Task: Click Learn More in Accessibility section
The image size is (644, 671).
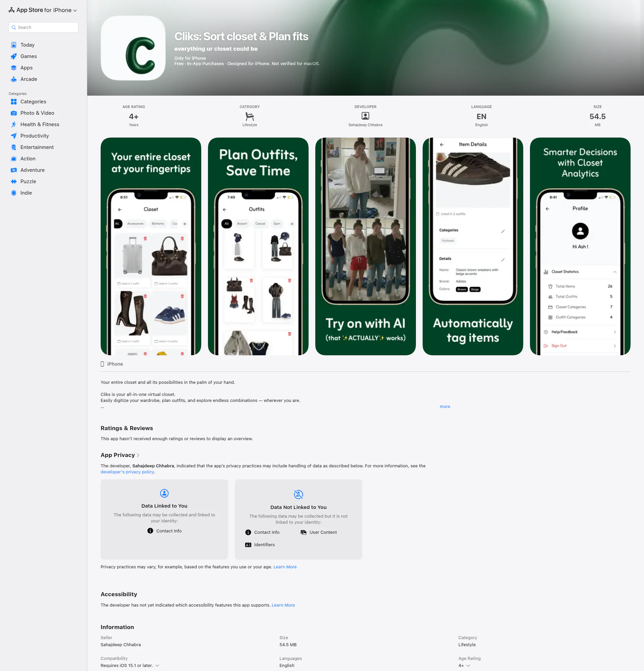Action: [x=283, y=605]
